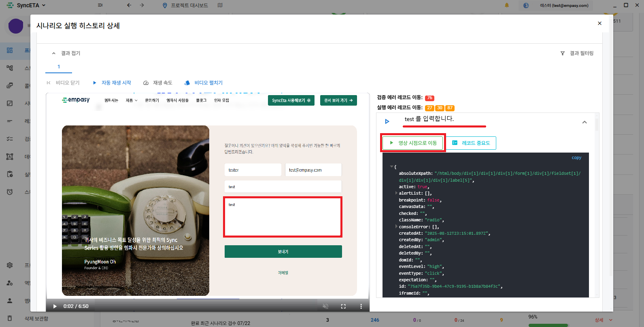This screenshot has height=327, width=644.
Task: Collapse results with '결과 접기'
Action: tap(66, 53)
